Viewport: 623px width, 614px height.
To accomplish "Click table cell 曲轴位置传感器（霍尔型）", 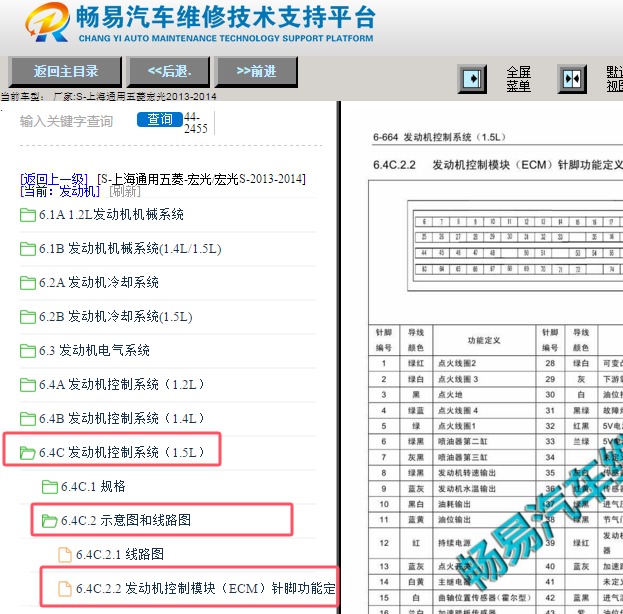I will [484, 598].
